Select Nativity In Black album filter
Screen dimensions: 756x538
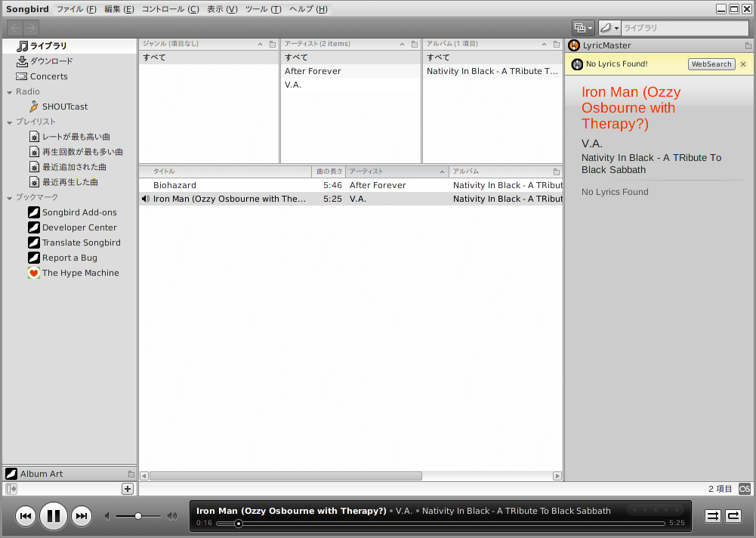click(x=492, y=71)
